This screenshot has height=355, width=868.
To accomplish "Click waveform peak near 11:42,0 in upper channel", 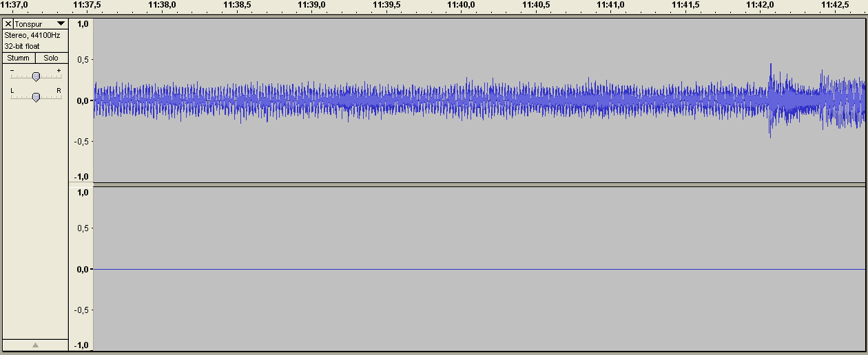I will pyautogui.click(x=770, y=100).
